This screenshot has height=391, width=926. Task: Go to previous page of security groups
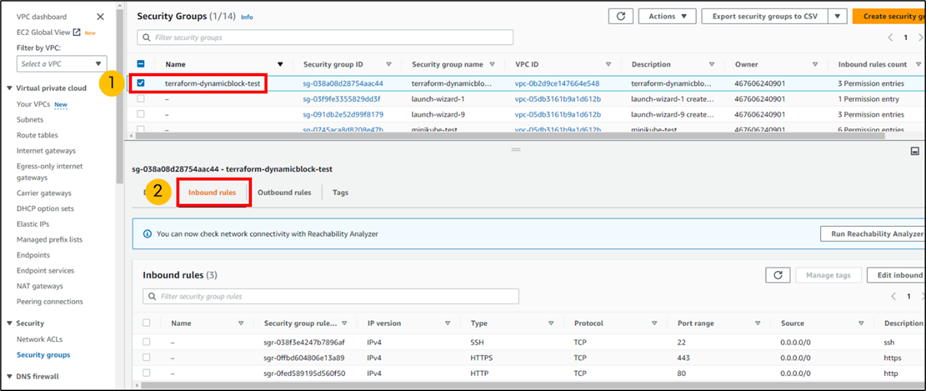(x=891, y=37)
